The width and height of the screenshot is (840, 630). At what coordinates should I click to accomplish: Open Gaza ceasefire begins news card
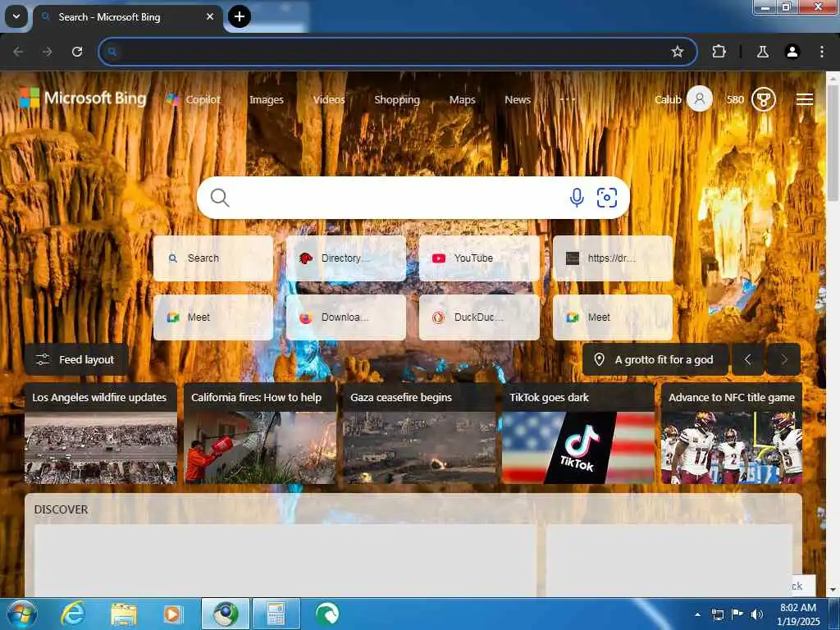[419, 433]
